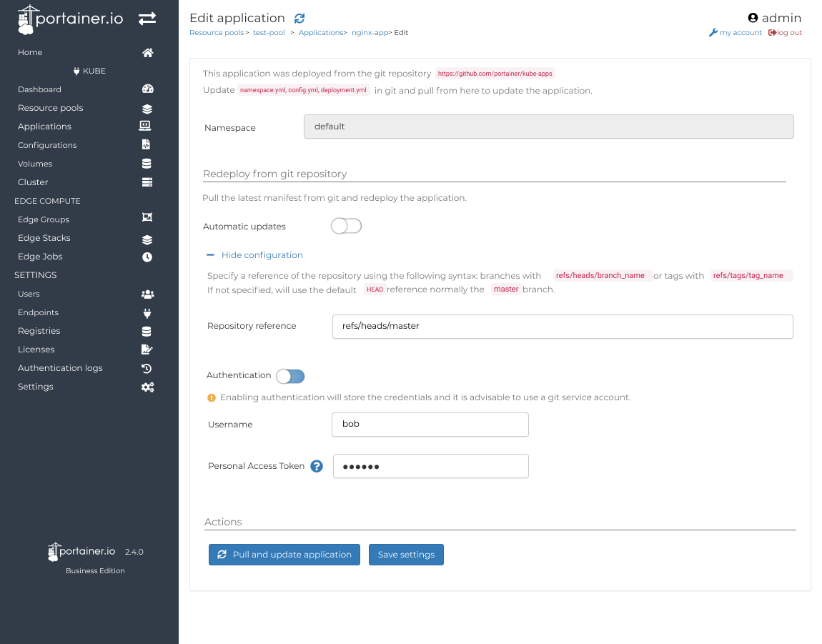Follow the Resource pools breadcrumb link
This screenshot has height=644, width=822.
click(217, 32)
